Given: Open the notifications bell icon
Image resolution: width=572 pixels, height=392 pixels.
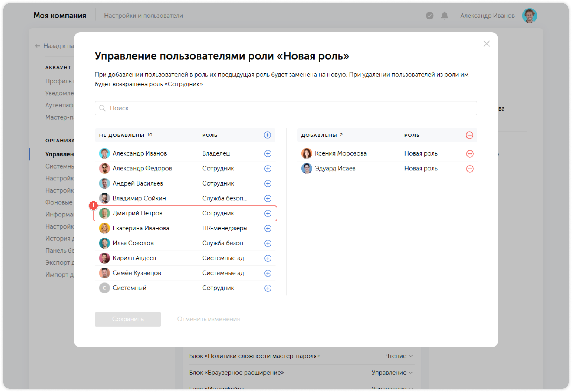Looking at the screenshot, I should click(x=444, y=16).
